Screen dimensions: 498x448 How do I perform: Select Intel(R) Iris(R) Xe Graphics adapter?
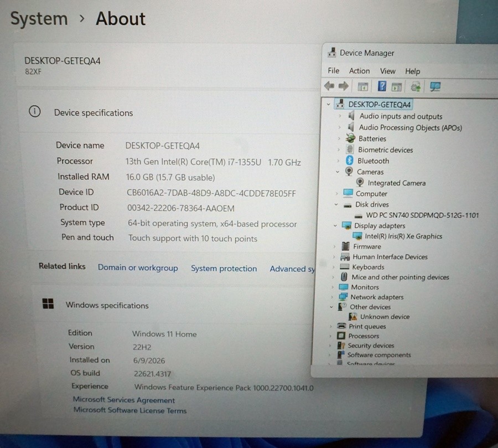click(403, 236)
